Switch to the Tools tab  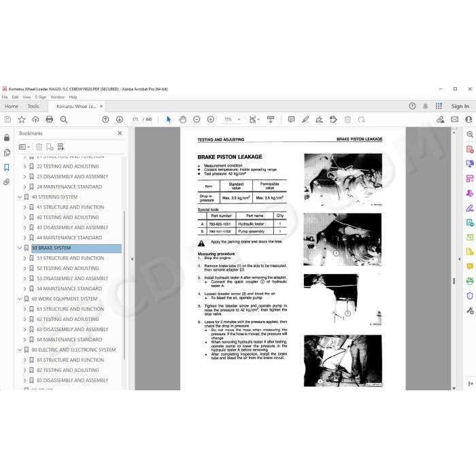(x=33, y=106)
